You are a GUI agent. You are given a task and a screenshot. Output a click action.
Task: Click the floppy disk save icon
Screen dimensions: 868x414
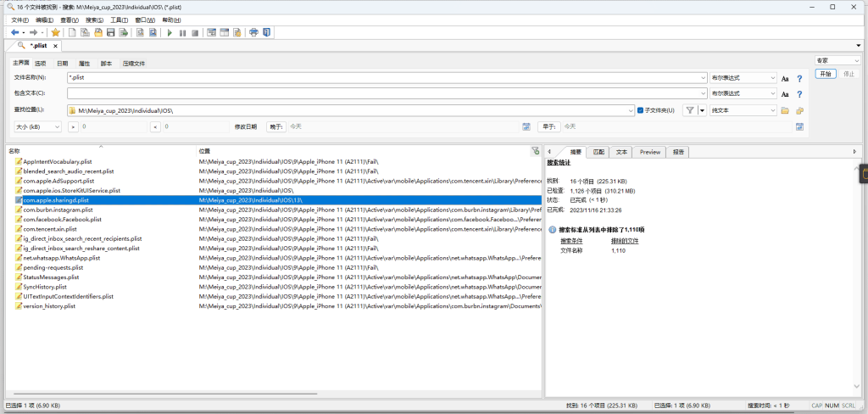(x=111, y=33)
